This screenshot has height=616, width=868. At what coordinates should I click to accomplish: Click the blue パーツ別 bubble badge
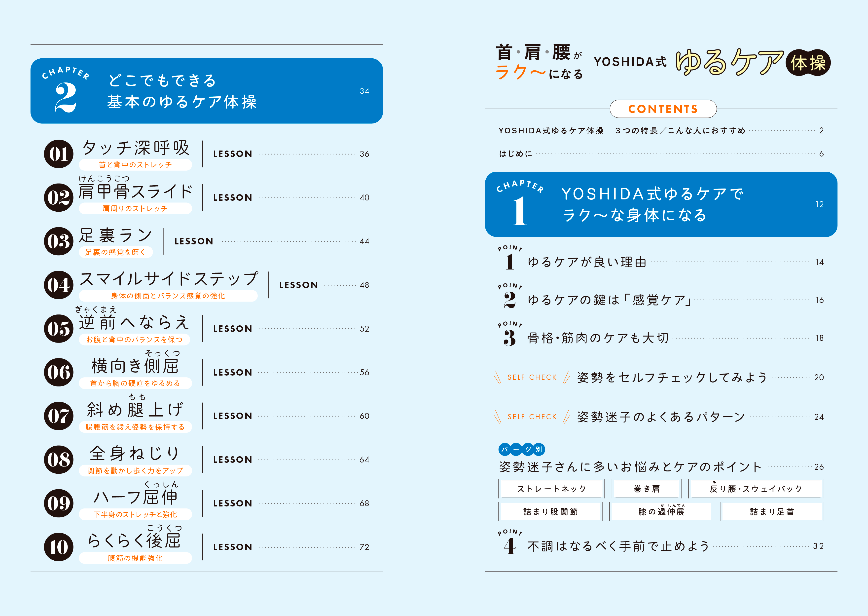coord(522,450)
